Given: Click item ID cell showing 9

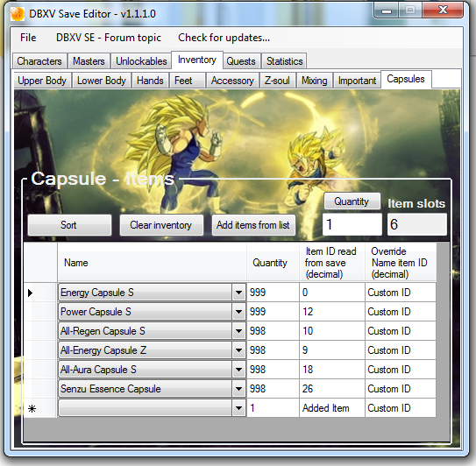Looking at the screenshot, I should pos(332,350).
